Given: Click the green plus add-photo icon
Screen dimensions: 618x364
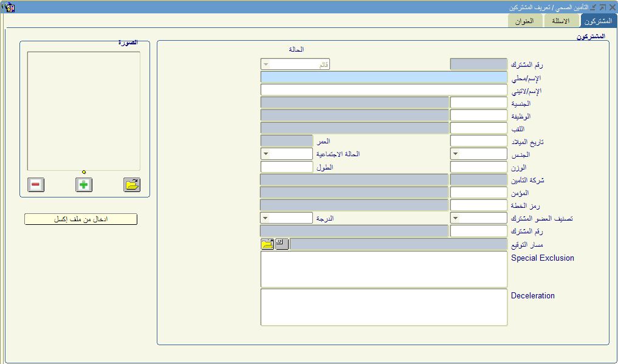Looking at the screenshot, I should tap(84, 185).
